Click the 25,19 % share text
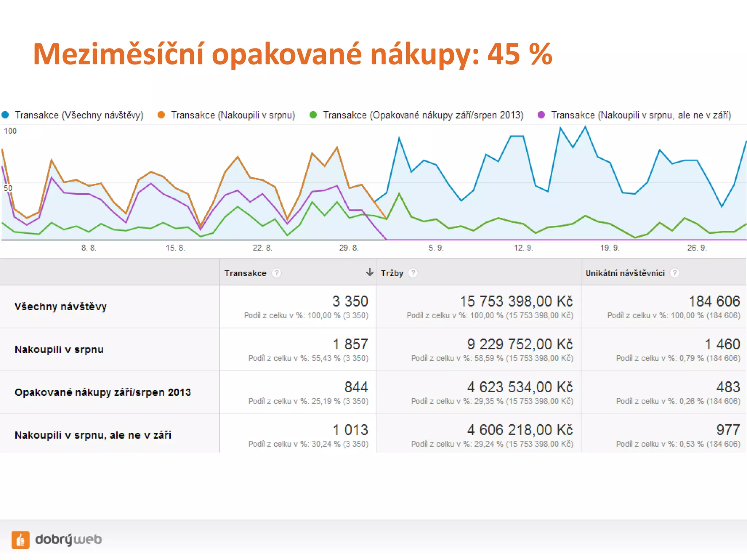This screenshot has width=747, height=560. 308,401
